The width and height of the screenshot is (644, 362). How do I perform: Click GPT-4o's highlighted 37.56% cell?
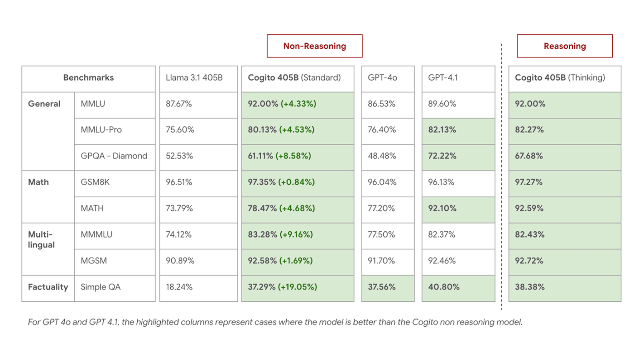pyautogui.click(x=388, y=287)
